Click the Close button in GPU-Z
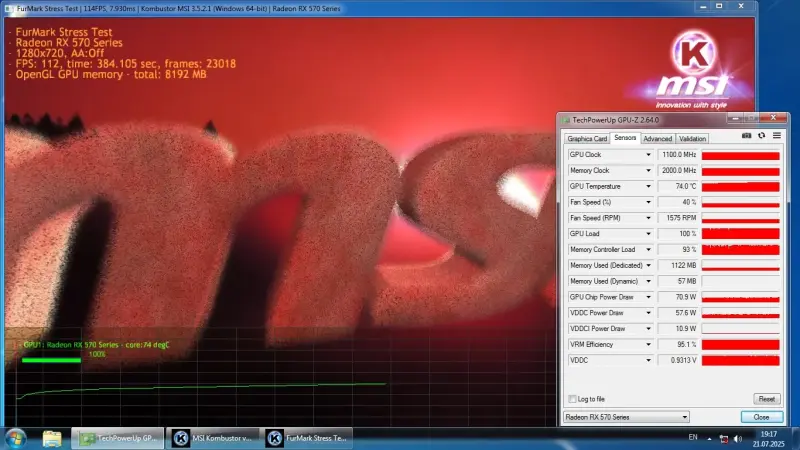This screenshot has height=450, width=800. (761, 417)
